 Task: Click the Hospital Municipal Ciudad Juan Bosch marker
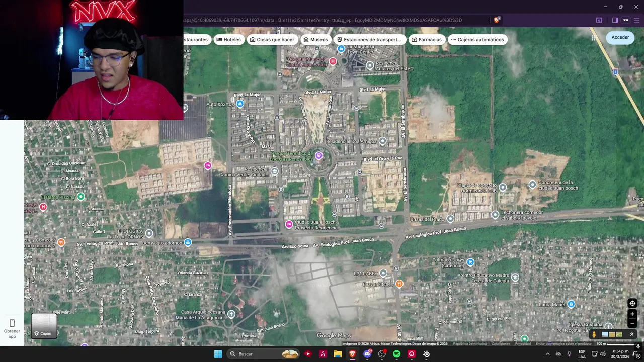[333, 61]
